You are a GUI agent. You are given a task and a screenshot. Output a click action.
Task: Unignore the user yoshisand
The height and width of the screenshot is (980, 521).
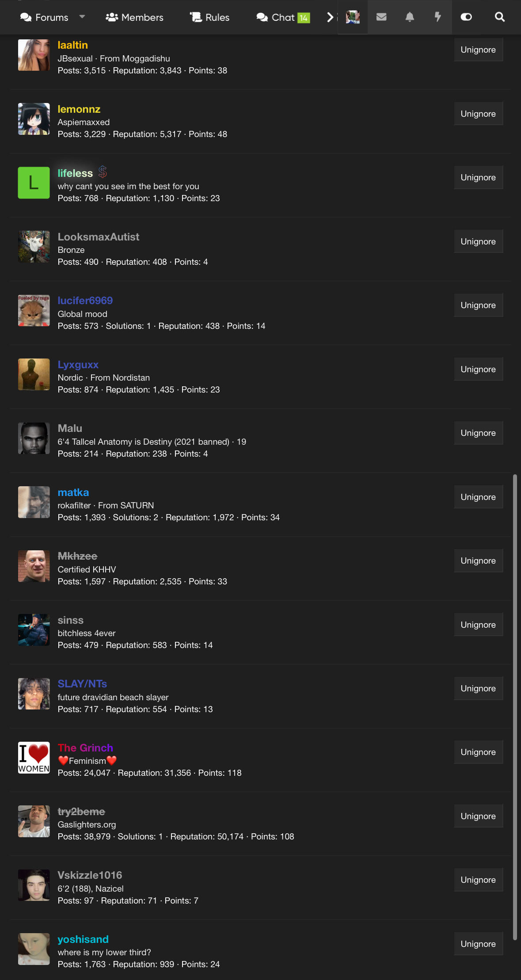click(x=478, y=944)
